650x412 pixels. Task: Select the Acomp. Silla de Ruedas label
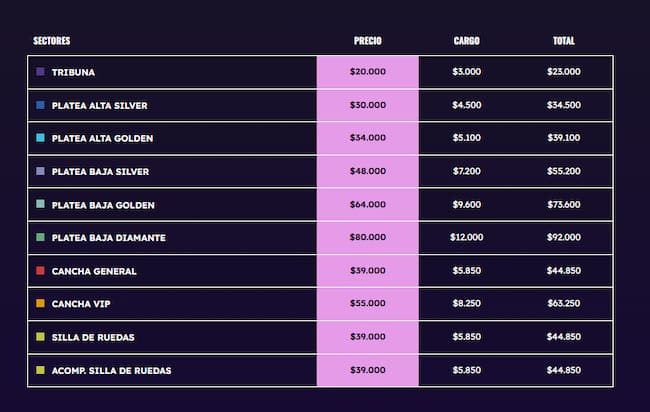pyautogui.click(x=111, y=370)
